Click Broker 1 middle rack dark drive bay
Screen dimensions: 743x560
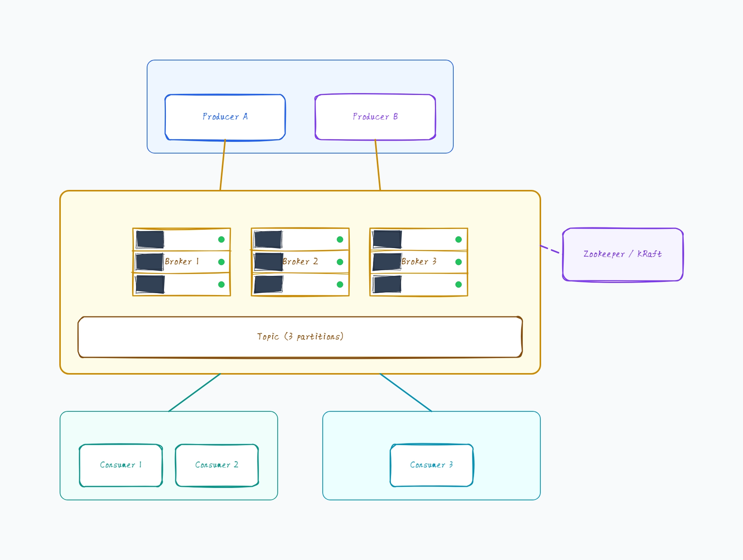tap(150, 262)
